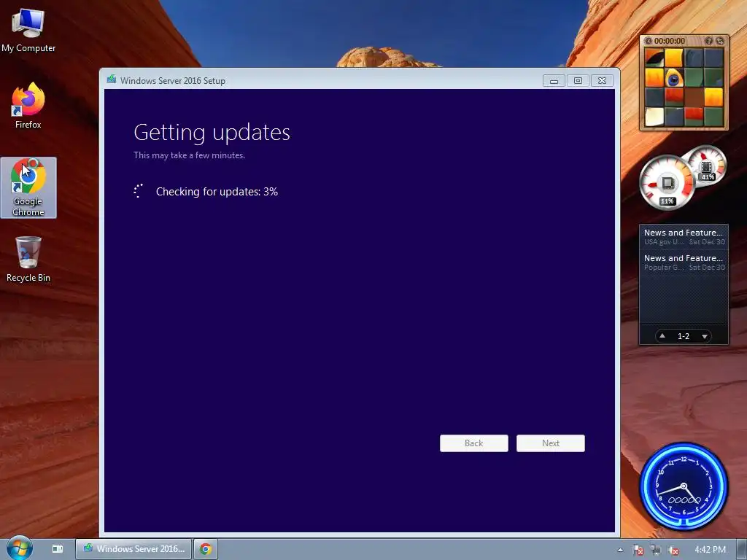Close the Windows Server 2016 Setup window
747x560 pixels.
point(602,81)
